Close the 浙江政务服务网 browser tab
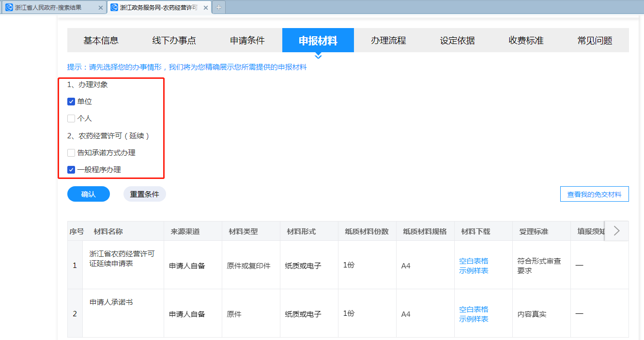The width and height of the screenshot is (644, 340). coord(205,7)
